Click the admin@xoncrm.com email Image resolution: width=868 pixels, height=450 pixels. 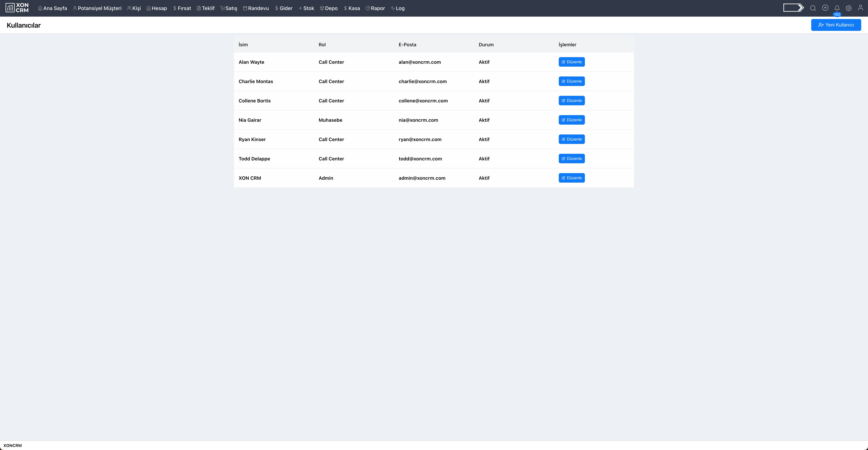tap(422, 178)
